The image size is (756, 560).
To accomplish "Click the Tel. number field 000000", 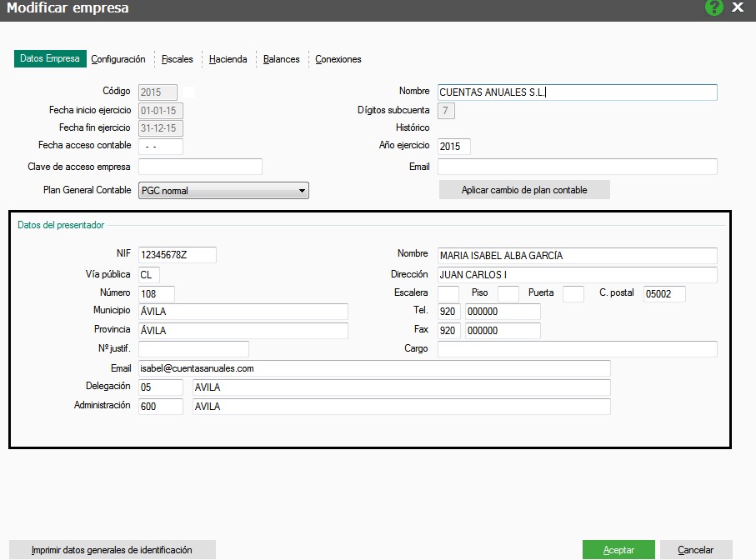I will [x=503, y=312].
